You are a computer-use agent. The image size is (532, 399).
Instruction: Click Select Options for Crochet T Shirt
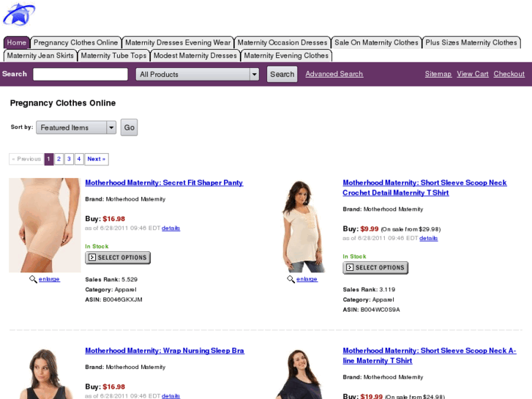click(x=375, y=267)
